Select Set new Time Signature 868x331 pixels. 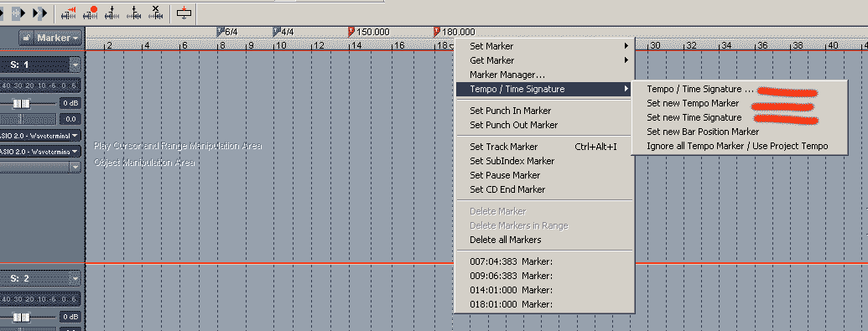pyautogui.click(x=694, y=117)
